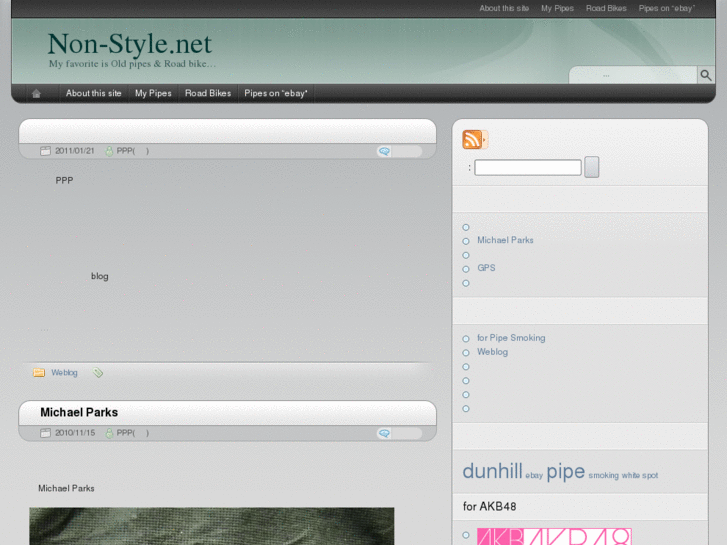Open Road Bikes in main navigation bar
Image resolution: width=727 pixels, height=545 pixels.
point(208,93)
